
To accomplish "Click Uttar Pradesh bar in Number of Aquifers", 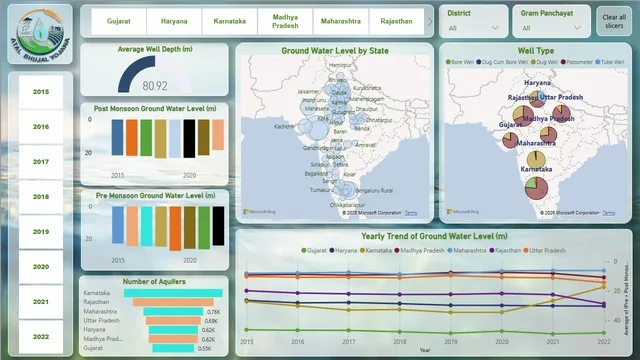I will coord(173,320).
